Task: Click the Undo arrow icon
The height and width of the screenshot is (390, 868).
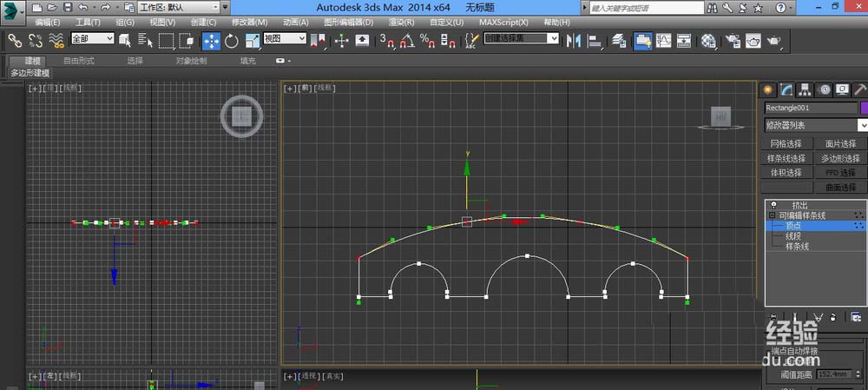Action: pos(83,7)
